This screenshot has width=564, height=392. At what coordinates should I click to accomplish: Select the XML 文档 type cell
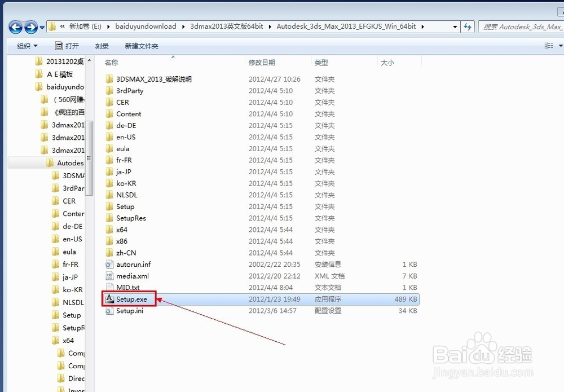coord(329,276)
